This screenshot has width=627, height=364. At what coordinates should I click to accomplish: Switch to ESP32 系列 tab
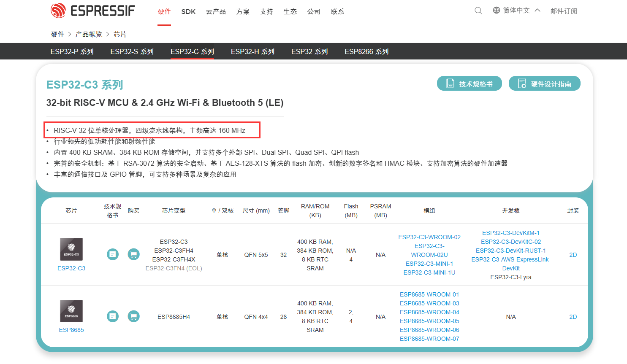point(309,51)
